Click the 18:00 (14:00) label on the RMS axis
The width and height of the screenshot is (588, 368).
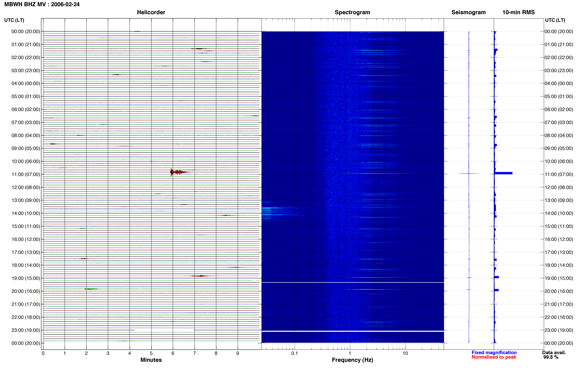[559, 265]
